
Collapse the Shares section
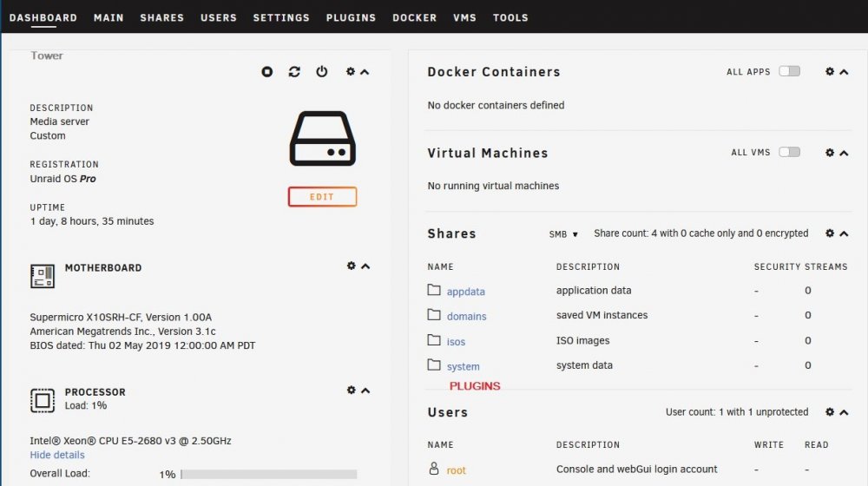tap(844, 233)
